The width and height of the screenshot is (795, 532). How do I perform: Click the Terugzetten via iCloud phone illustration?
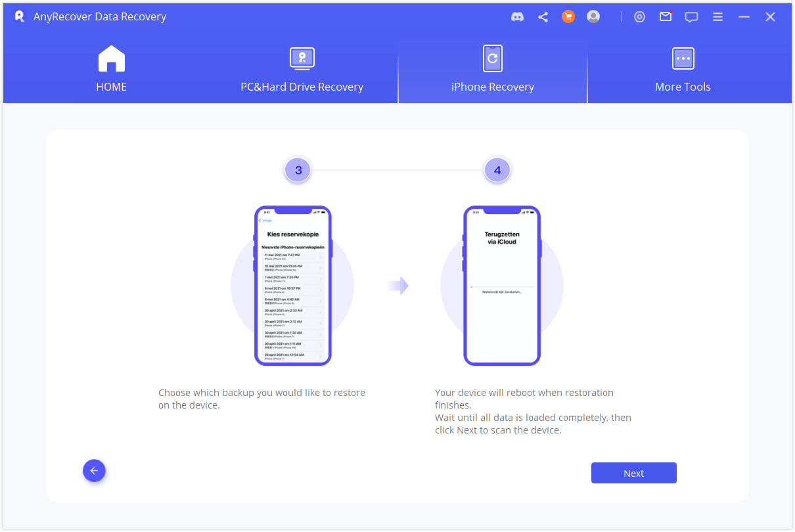502,286
